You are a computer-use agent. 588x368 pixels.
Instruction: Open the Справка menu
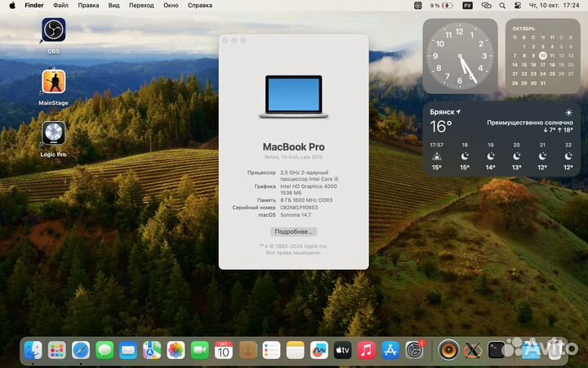point(200,6)
